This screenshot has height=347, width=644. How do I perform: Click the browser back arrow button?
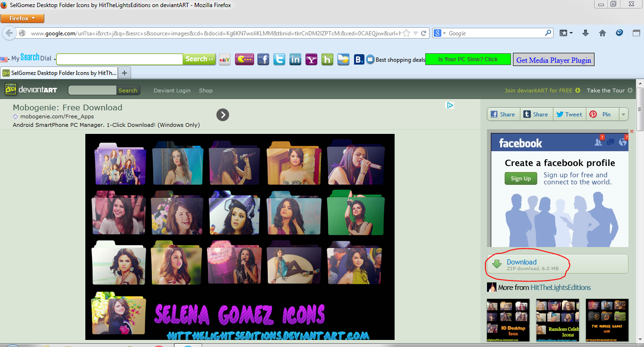tap(9, 33)
